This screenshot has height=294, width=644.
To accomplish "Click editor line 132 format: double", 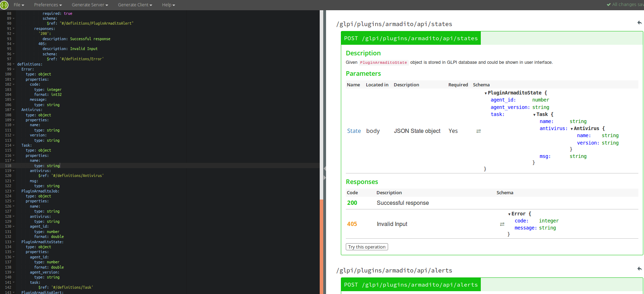I will (x=49, y=237).
